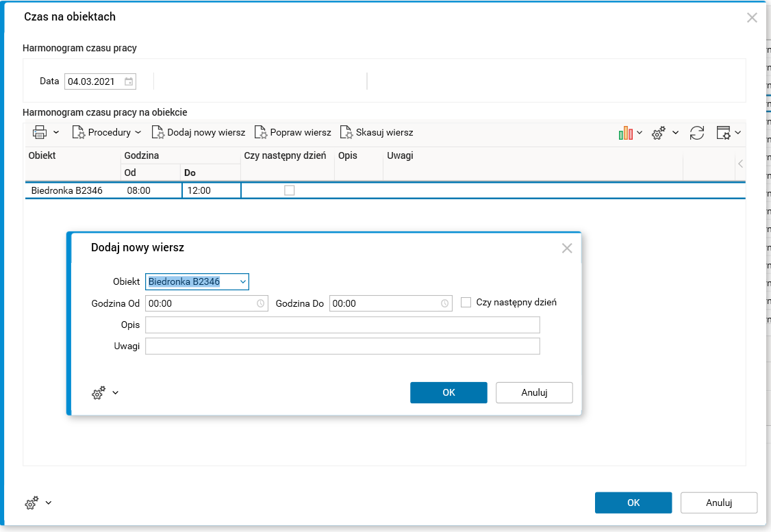
Task: Click clock icon in Godzina Do field
Action: tap(444, 303)
